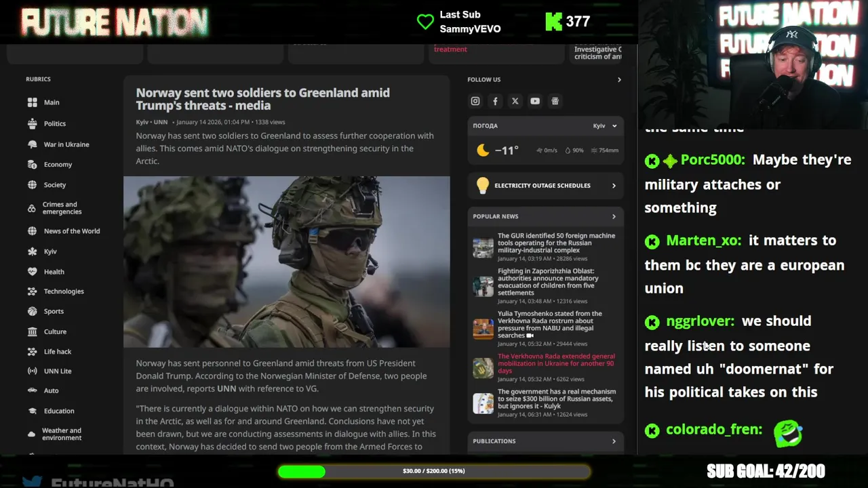868x488 pixels.
Task: Expand the Follow Us section arrow
Action: 618,79
